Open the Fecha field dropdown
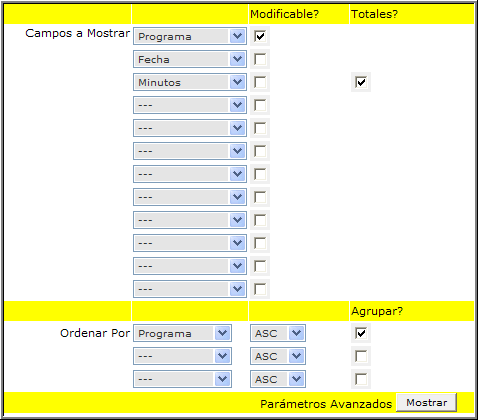 pyautogui.click(x=190, y=59)
